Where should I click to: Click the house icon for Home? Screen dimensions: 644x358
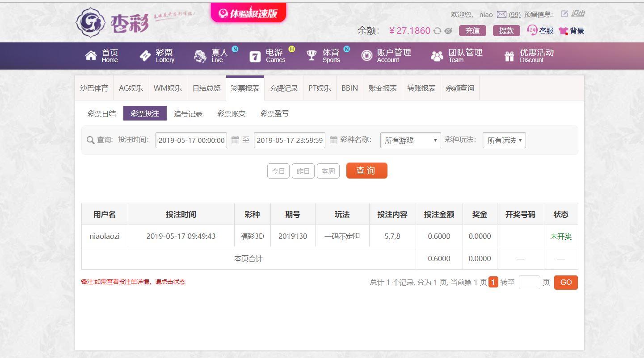[x=91, y=55]
